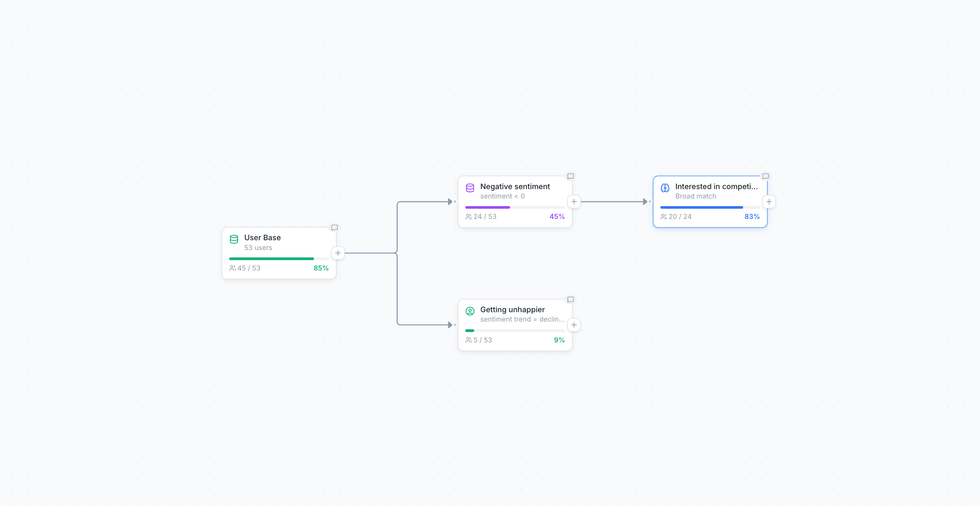Add a child node to Negative sentiment
This screenshot has height=506, width=980.
(574, 201)
